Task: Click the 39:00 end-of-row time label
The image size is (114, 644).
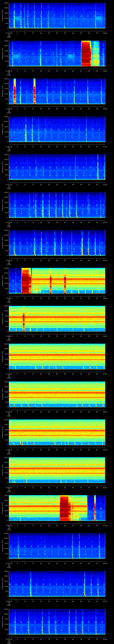Action: (105, 71)
